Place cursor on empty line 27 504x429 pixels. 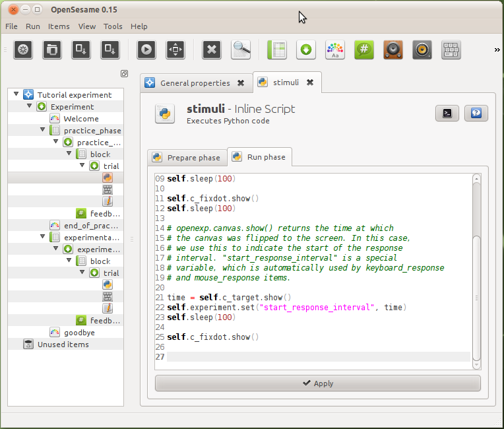coord(318,356)
